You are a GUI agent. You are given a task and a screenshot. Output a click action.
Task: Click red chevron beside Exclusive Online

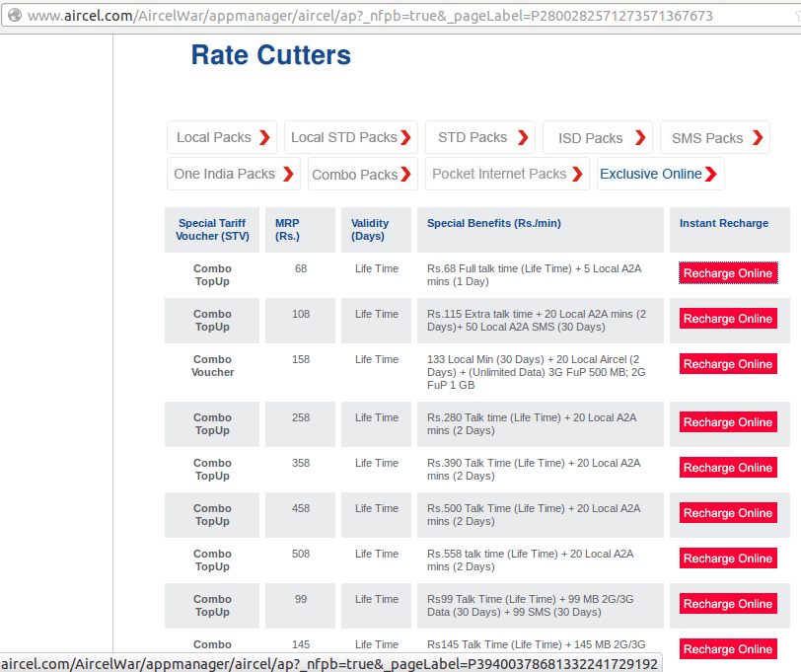pos(711,175)
